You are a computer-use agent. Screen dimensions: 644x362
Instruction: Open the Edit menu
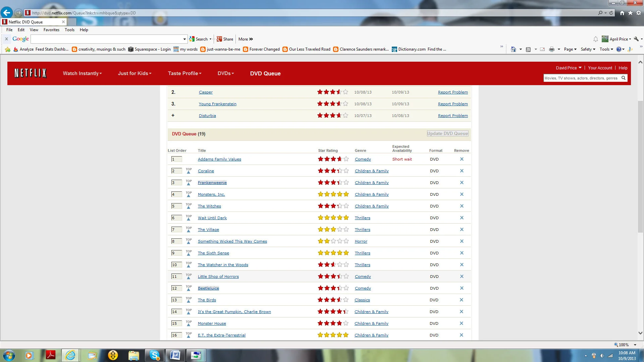pyautogui.click(x=21, y=30)
